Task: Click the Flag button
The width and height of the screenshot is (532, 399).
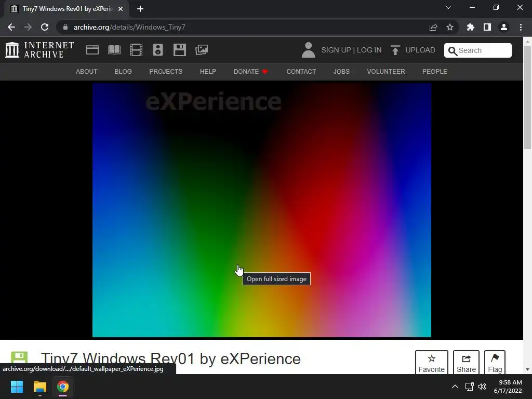Action: 495,362
